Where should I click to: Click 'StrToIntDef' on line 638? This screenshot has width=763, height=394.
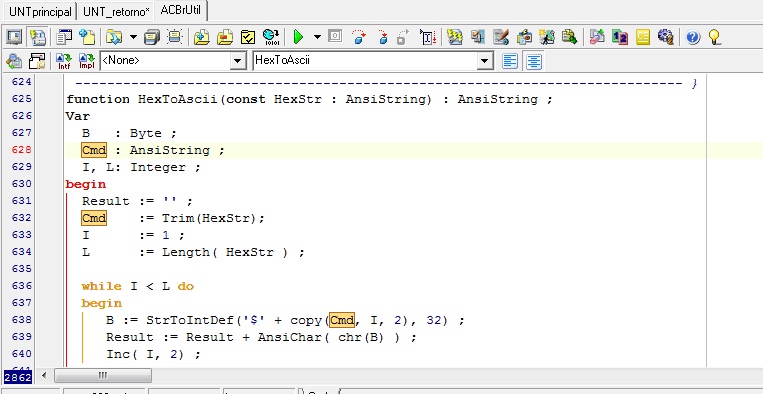point(190,321)
